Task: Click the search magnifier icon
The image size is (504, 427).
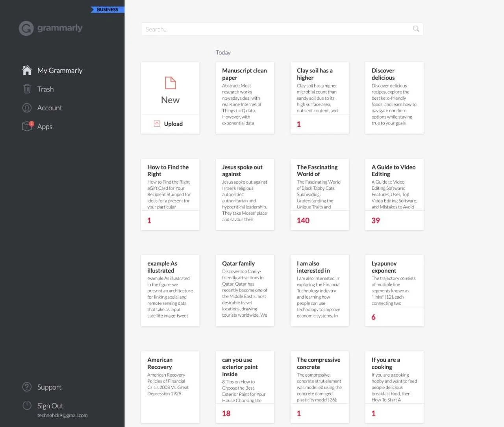Action: tap(416, 29)
